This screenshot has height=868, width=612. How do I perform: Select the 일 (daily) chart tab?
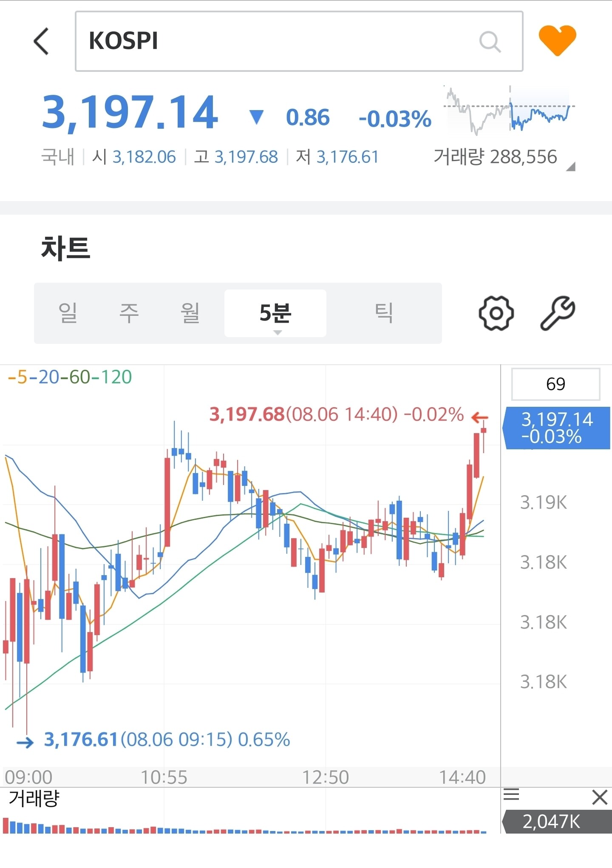coord(68,313)
